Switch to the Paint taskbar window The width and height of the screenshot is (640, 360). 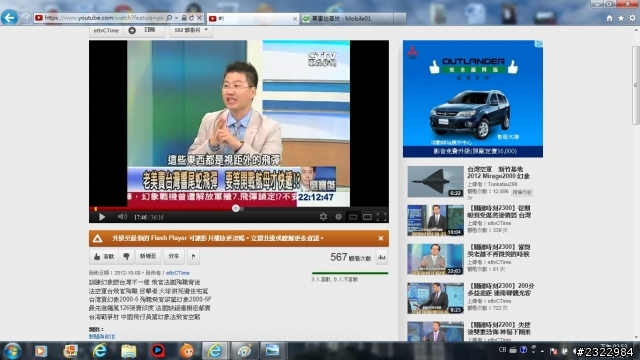point(244,351)
